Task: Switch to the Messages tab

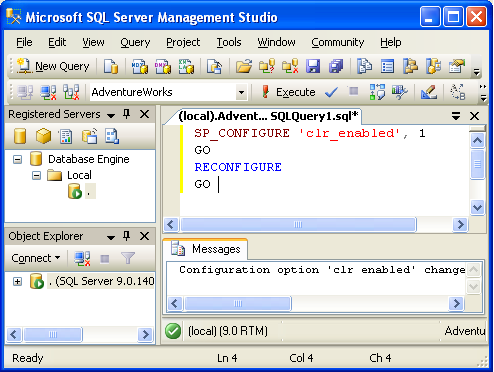Action: (x=206, y=249)
